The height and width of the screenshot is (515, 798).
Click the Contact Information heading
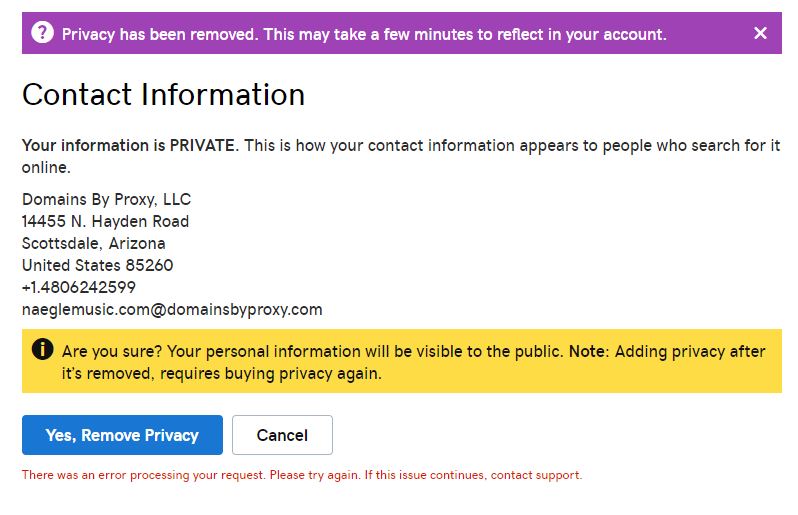163,95
